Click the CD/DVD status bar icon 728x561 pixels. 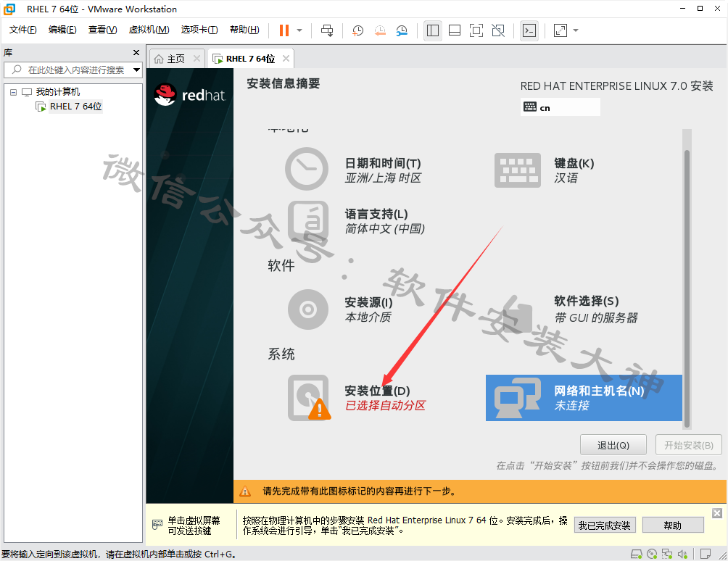[652, 554]
